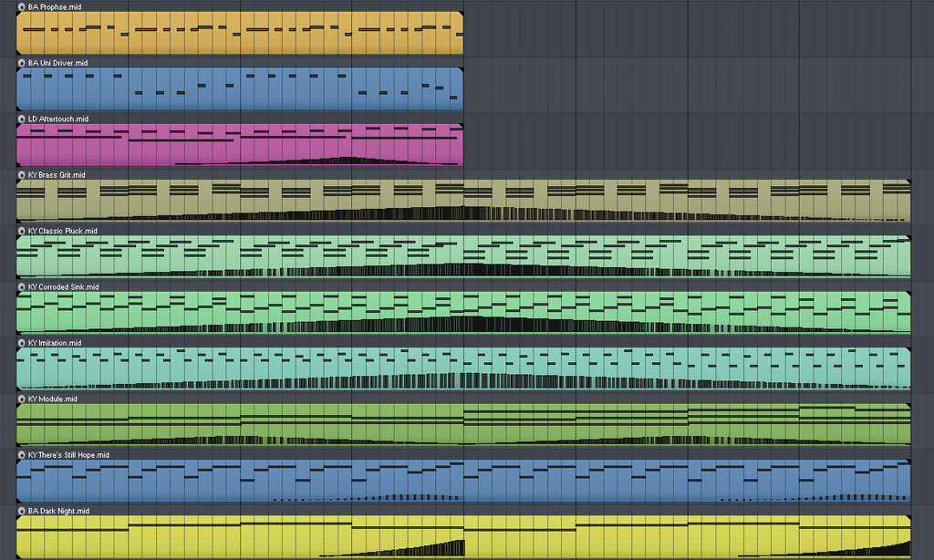Viewport: 934px width, 560px height.
Task: Click the KY Classic Pluck.mid clip icon
Action: click(x=22, y=231)
